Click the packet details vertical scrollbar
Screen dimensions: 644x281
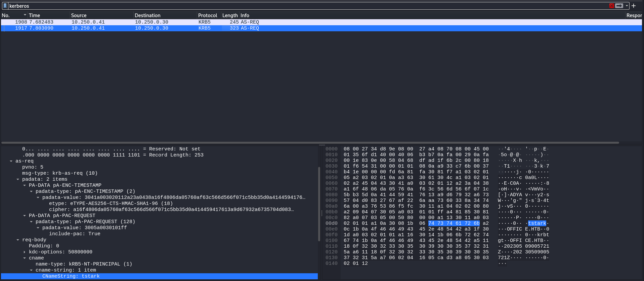coord(319,204)
